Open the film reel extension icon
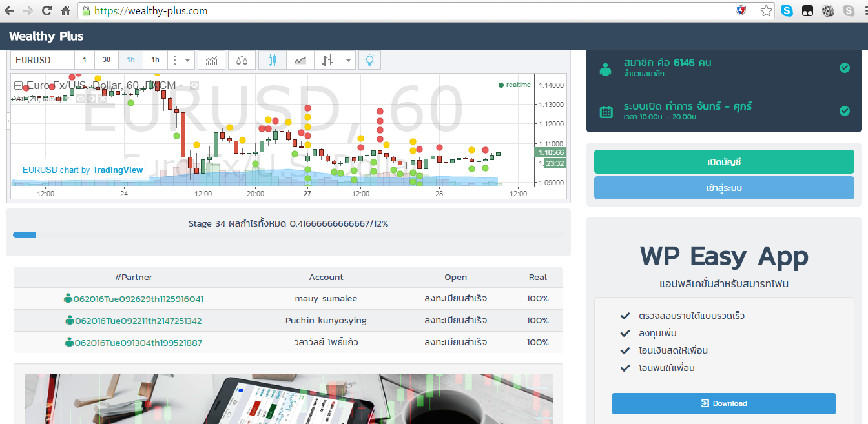Image resolution: width=868 pixels, height=424 pixels. pos(828,10)
